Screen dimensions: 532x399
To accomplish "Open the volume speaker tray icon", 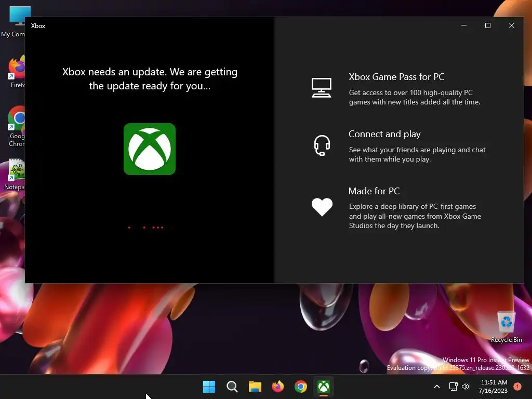I will click(x=465, y=387).
